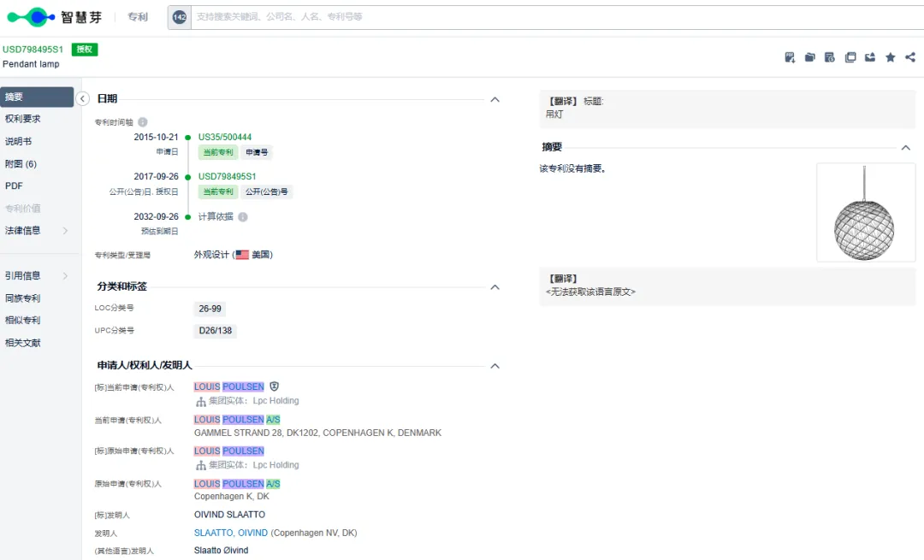Open the pendant lamp drawing thumbnail
This screenshot has width=924, height=560.
865,213
